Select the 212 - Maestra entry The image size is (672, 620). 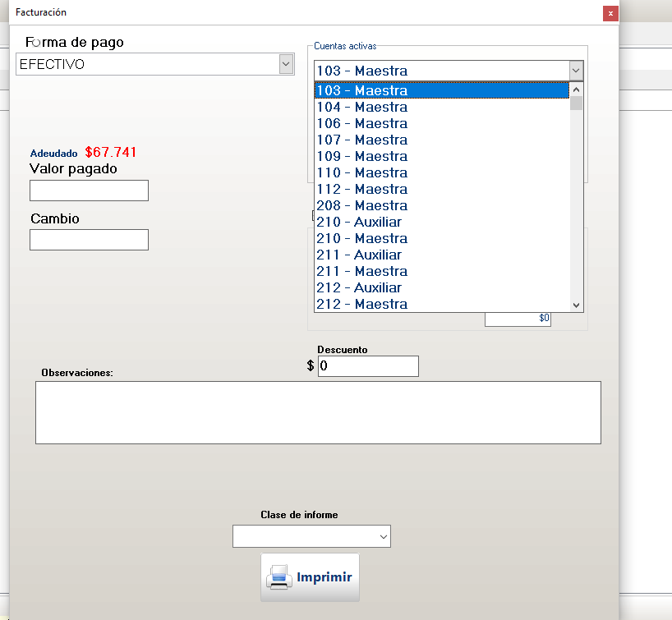tap(361, 304)
